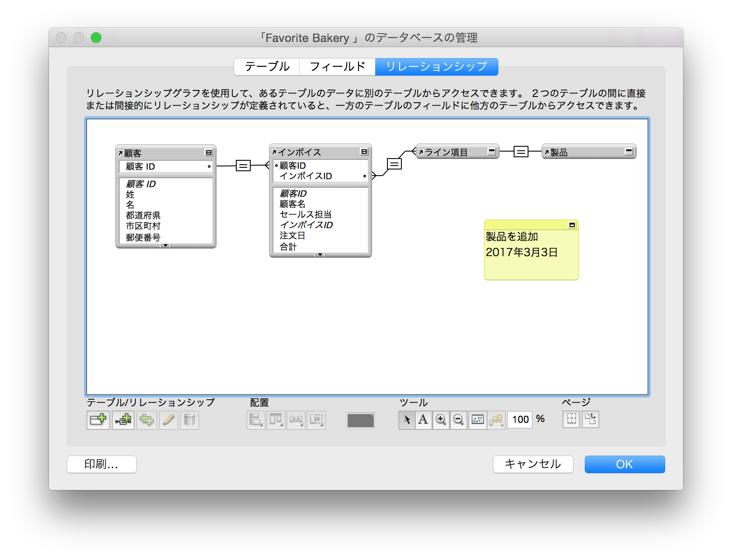Switch to the フィールド tab

(338, 67)
